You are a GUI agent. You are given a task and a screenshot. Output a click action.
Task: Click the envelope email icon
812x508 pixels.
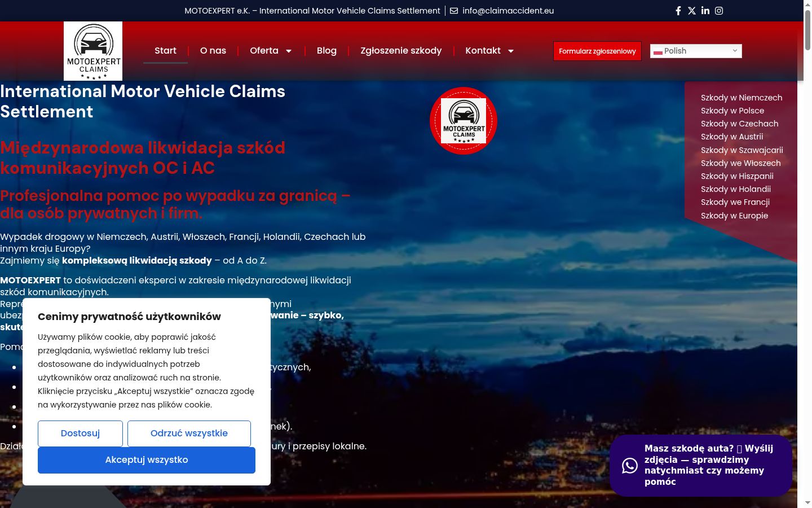point(454,11)
